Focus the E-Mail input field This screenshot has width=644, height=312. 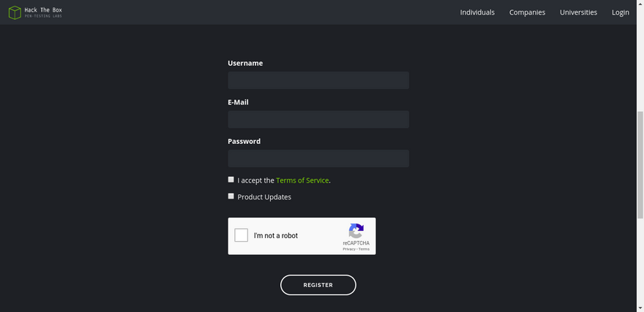tap(318, 119)
